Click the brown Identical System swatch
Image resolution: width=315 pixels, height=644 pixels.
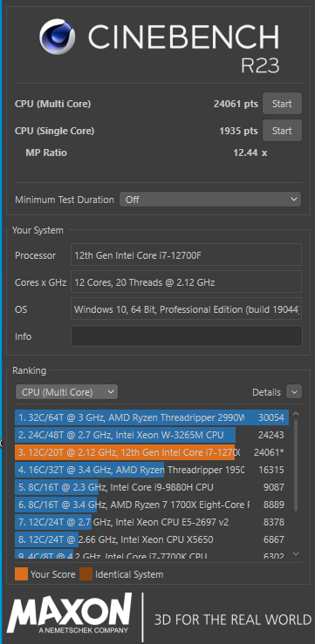pyautogui.click(x=86, y=574)
